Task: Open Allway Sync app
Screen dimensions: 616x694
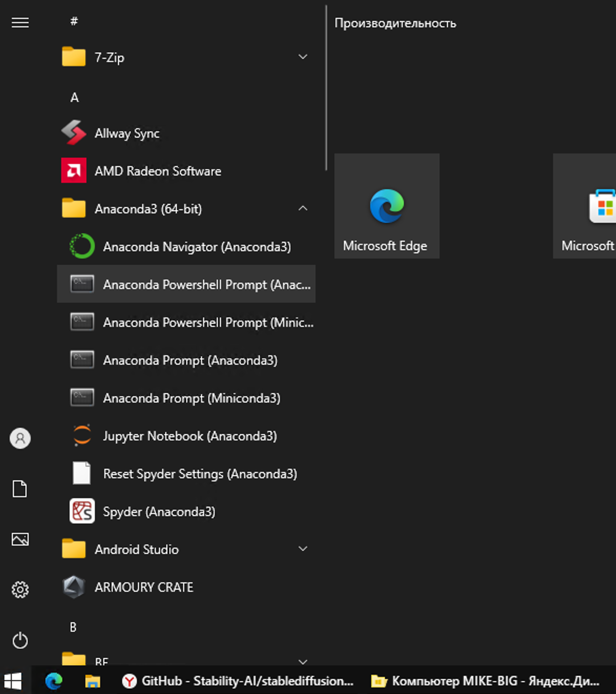Action: (x=127, y=133)
